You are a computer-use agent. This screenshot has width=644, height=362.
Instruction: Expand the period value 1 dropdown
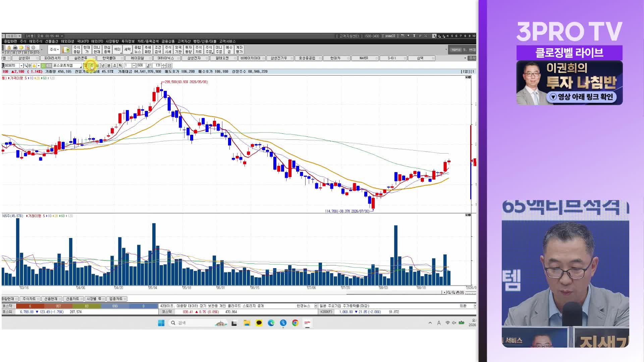coord(134,65)
